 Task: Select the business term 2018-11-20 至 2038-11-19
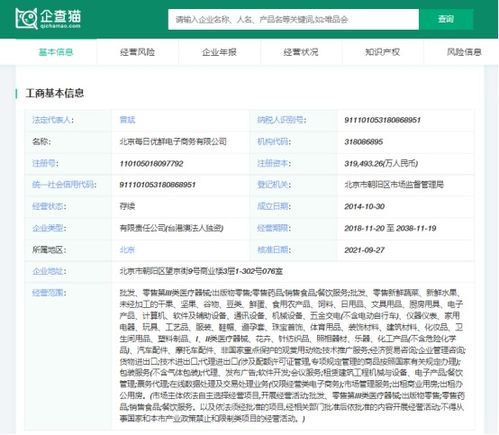pos(390,228)
